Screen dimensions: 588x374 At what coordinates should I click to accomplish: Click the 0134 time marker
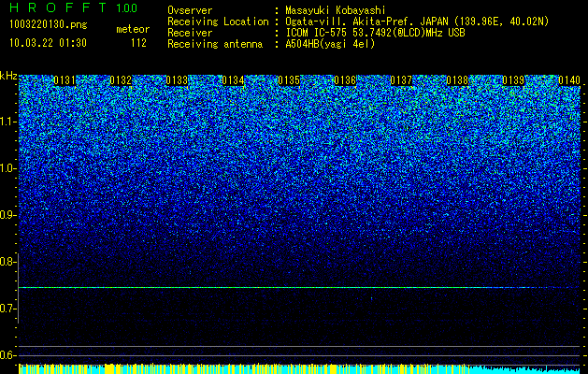pyautogui.click(x=233, y=80)
